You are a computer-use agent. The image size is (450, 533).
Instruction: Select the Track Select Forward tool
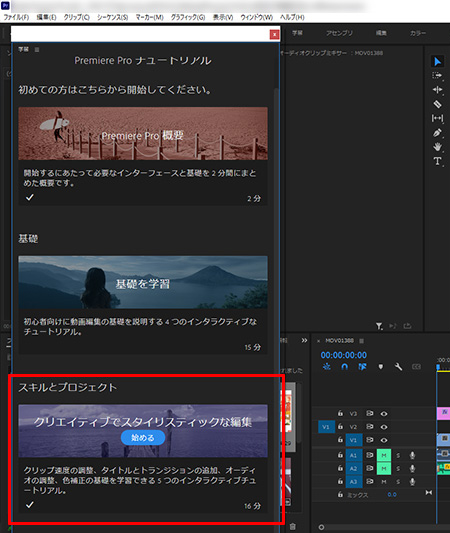pos(437,75)
